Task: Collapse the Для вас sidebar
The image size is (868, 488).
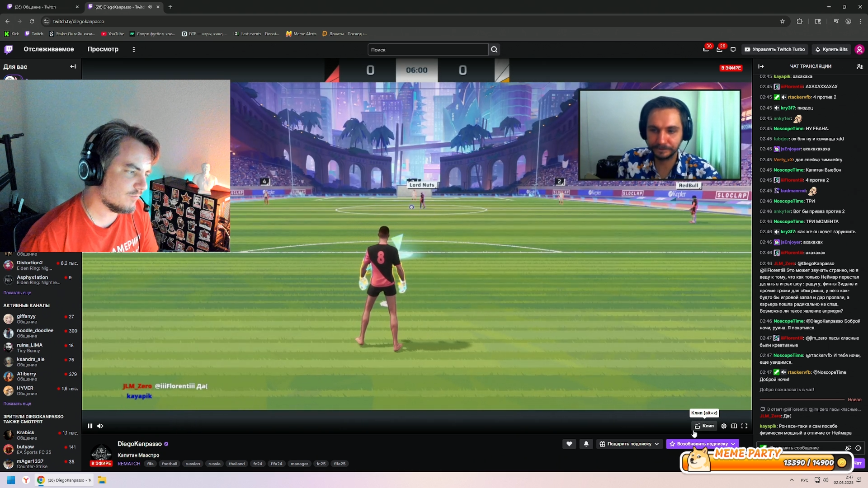Action: pyautogui.click(x=73, y=66)
